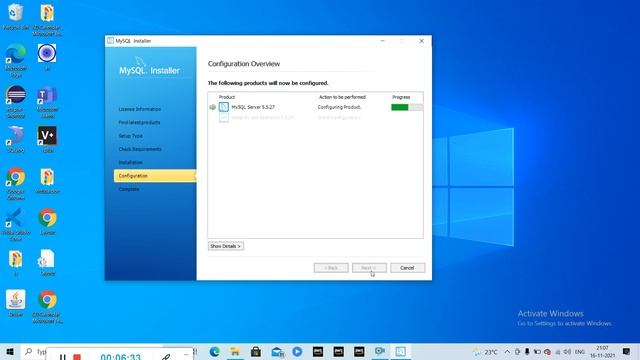Open the Microsoft Edge desktop shortcut
The width and height of the screenshot is (640, 360).
16,60
